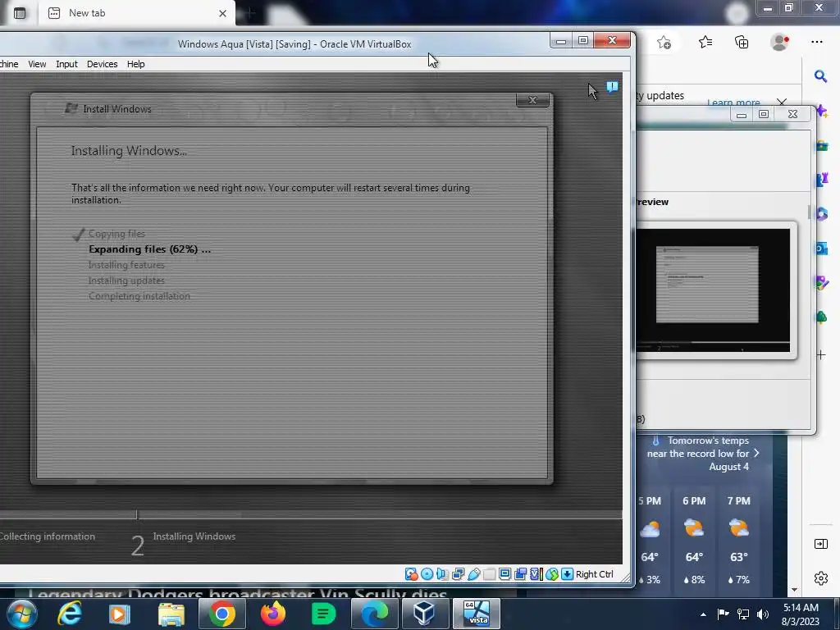Launch Internet Explorer from the taskbar
840x630 pixels.
69,614
